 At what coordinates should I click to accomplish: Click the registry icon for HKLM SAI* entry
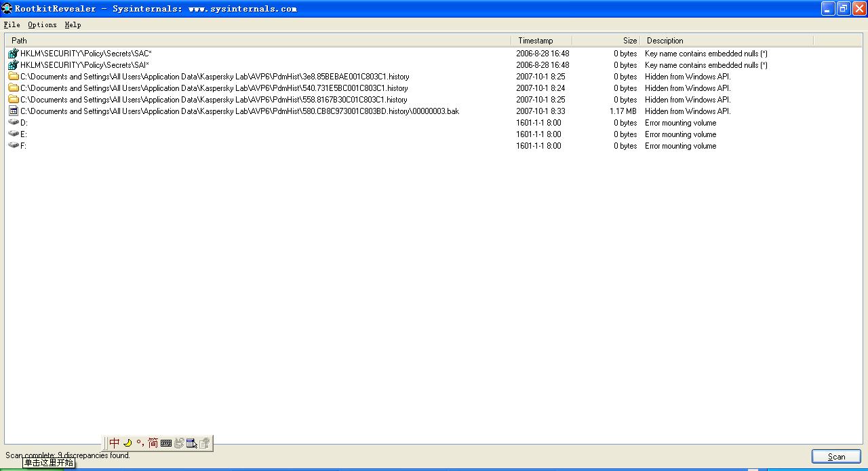click(13, 65)
